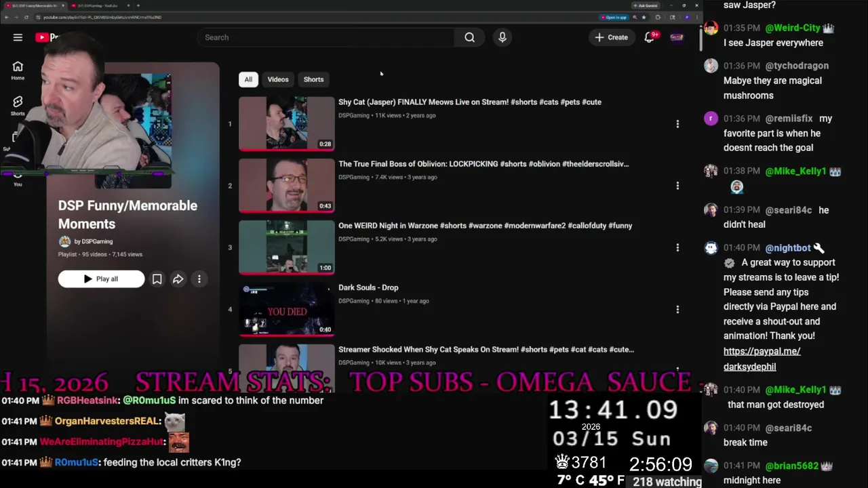Screen dimensions: 868x488
Task: Open the browser extensions puzzle icon
Action: click(658, 17)
